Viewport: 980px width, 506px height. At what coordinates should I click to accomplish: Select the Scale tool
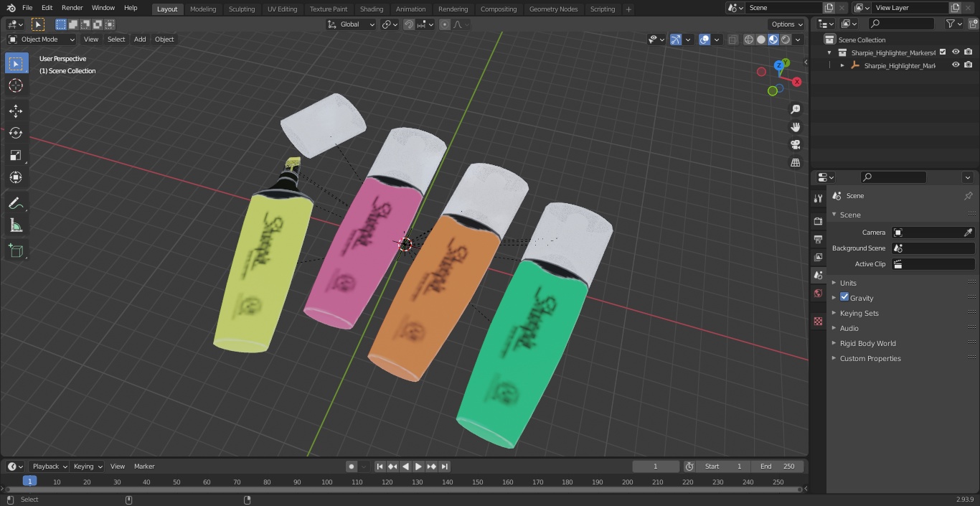16,155
